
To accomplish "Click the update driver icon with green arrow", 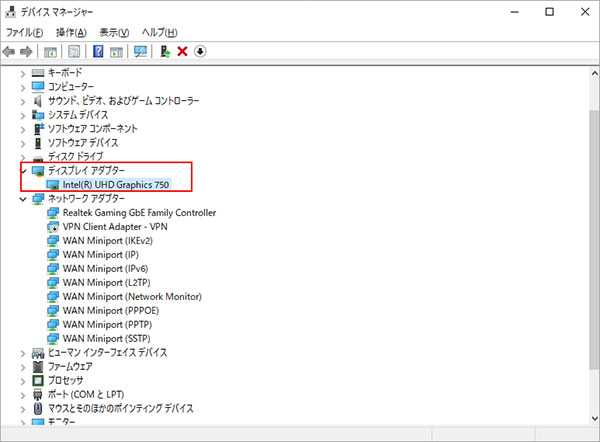I will point(164,51).
